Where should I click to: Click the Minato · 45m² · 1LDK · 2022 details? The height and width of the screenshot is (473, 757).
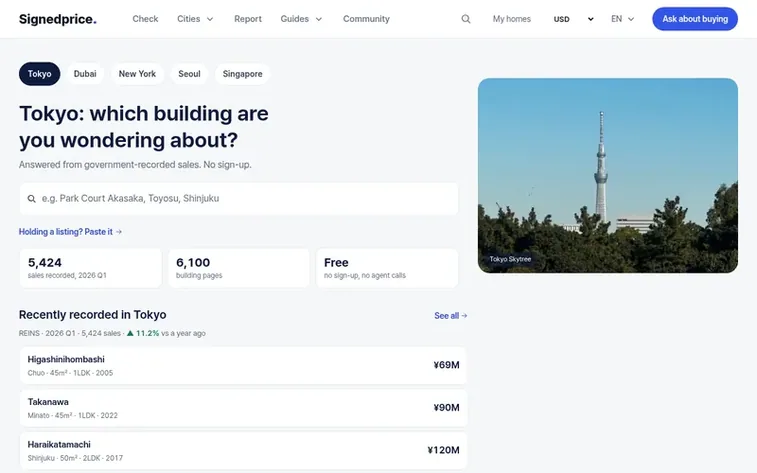click(x=72, y=416)
